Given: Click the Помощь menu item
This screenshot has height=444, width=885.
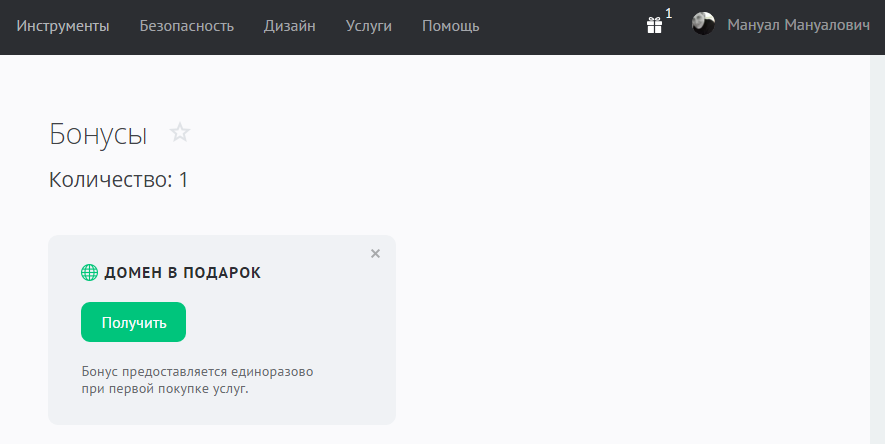Looking at the screenshot, I should point(451,26).
